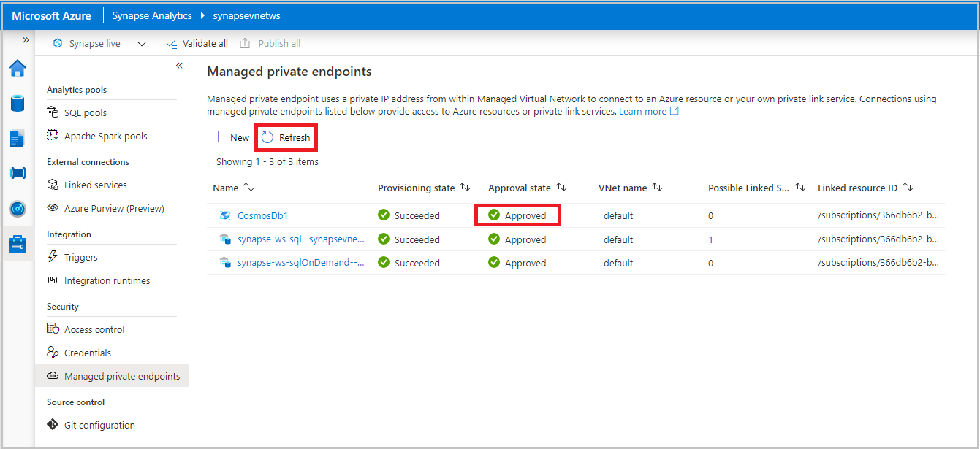This screenshot has width=980, height=449.
Task: Open the Integrate hub pipeline icon
Action: 18,173
